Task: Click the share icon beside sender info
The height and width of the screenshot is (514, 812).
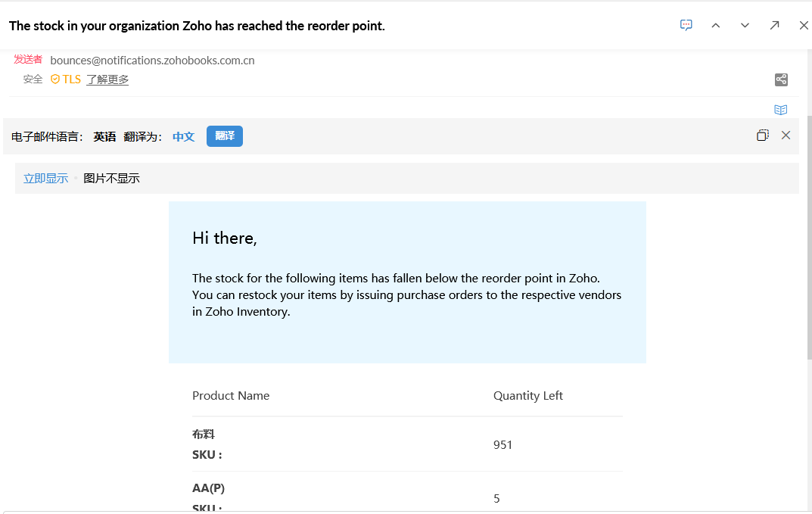Action: pos(781,79)
